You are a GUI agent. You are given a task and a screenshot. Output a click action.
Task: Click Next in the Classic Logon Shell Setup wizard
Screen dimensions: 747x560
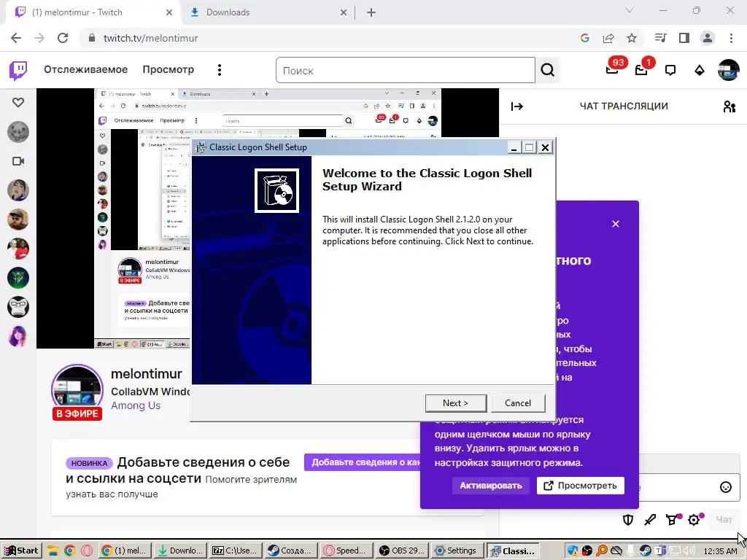coord(455,402)
